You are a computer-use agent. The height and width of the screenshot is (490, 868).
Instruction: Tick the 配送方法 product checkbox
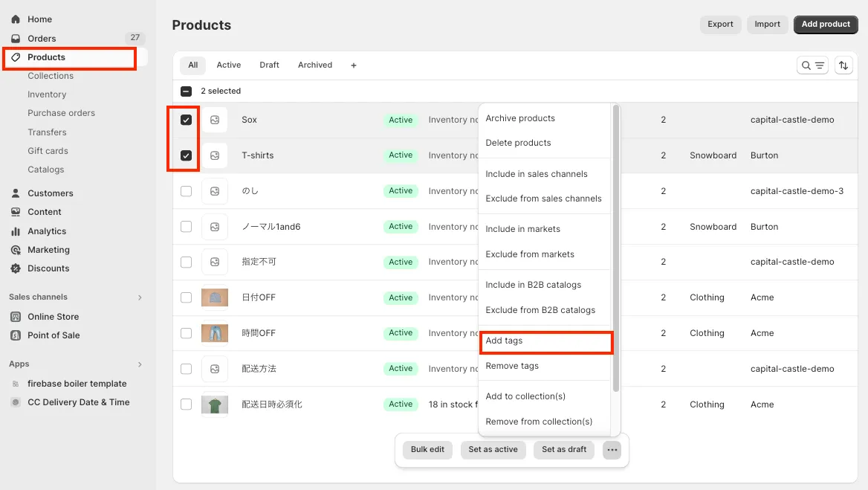click(187, 369)
